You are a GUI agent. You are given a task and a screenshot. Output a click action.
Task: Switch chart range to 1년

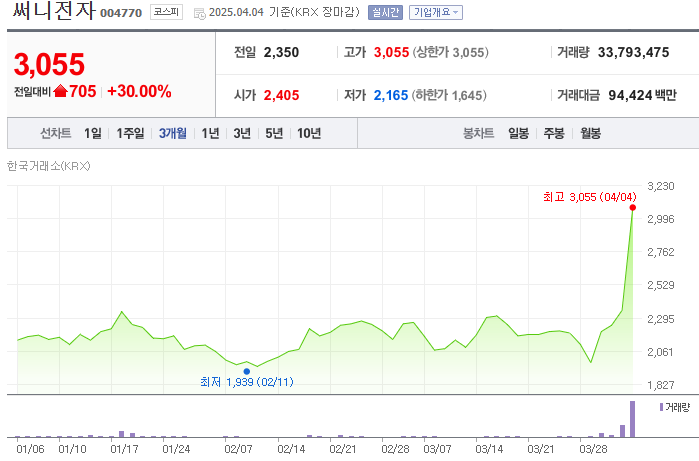(210, 133)
